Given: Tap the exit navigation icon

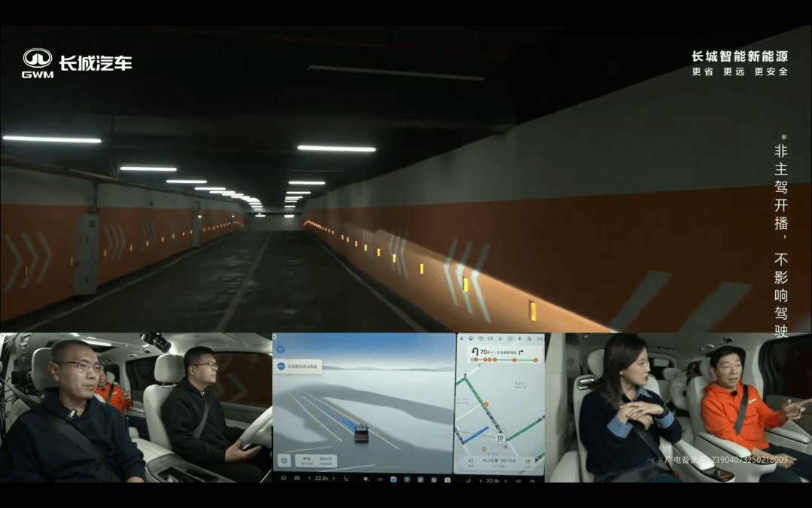Looking at the screenshot, I should 471,462.
